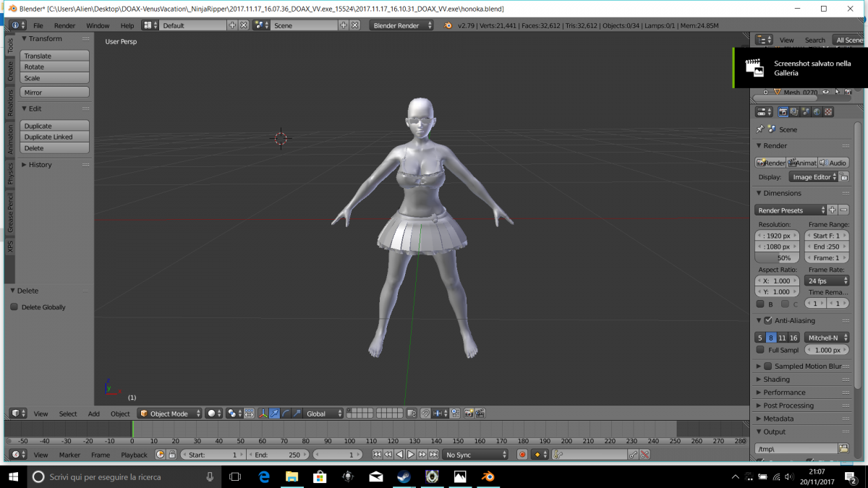868x488 pixels.
Task: Enable the Delete Globally checkbox
Action: coord(14,307)
